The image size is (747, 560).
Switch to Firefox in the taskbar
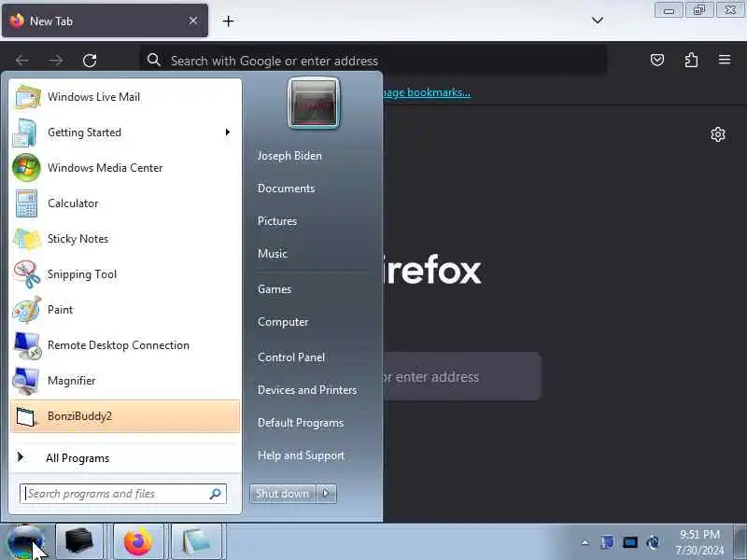tap(137, 541)
